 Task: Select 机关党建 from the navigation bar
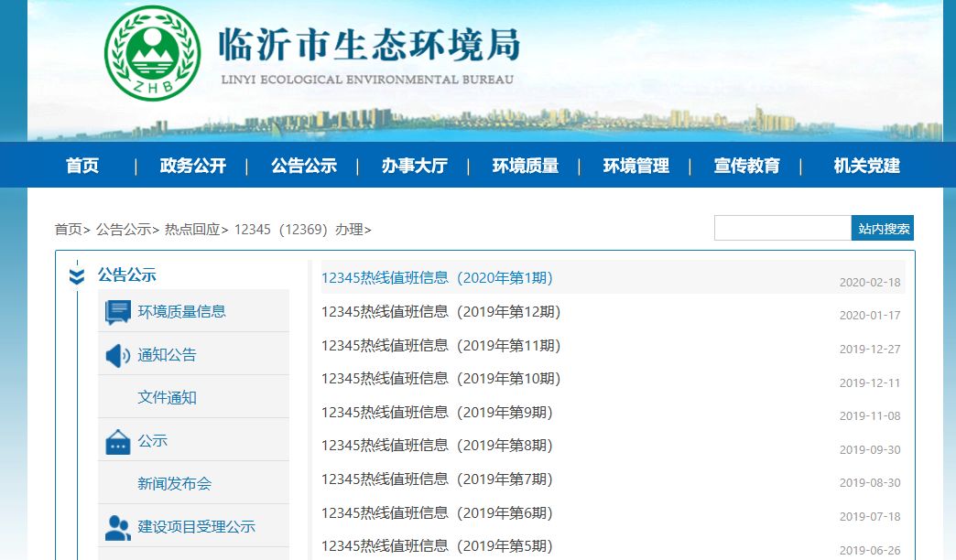pyautogui.click(x=863, y=166)
